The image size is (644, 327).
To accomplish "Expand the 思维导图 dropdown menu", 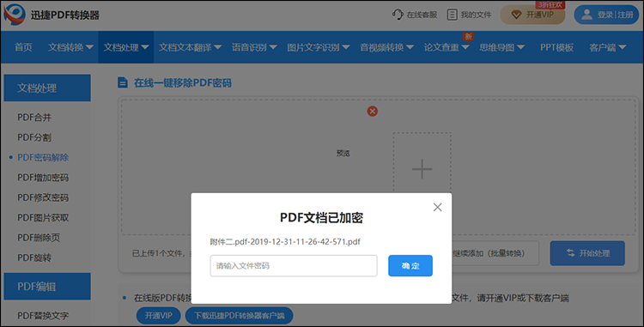I will pos(521,47).
